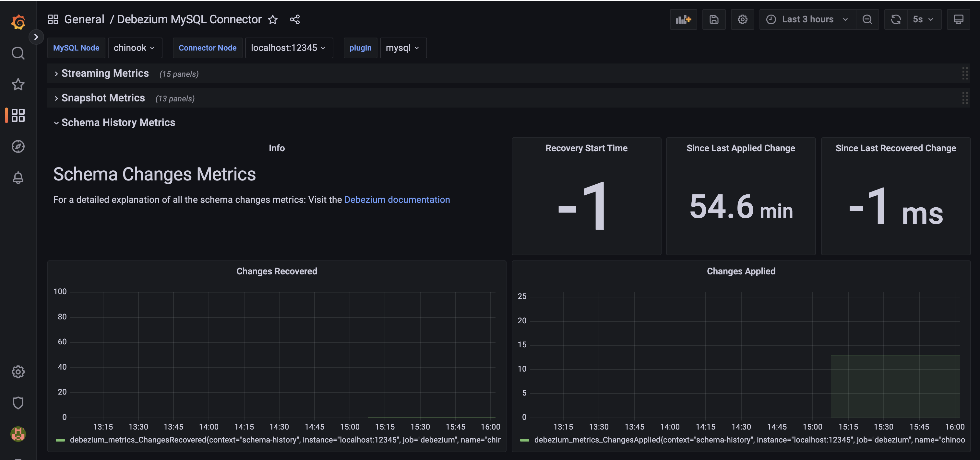Share the dashboard using the share icon

[x=295, y=19]
